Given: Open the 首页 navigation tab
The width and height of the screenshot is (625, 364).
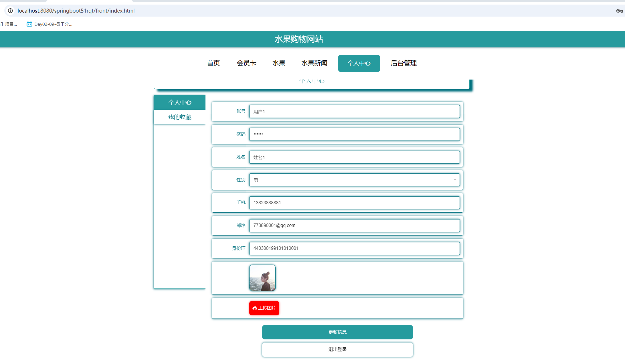Looking at the screenshot, I should coord(213,63).
